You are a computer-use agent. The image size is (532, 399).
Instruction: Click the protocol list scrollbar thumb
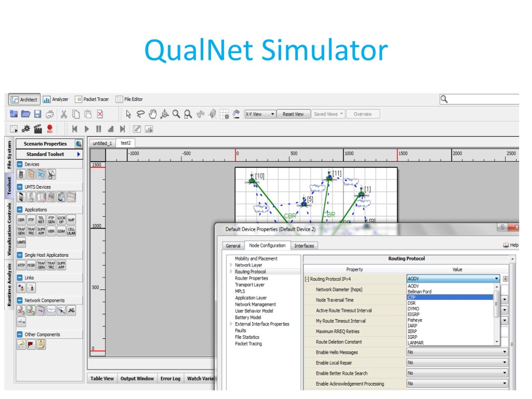tap(496, 304)
